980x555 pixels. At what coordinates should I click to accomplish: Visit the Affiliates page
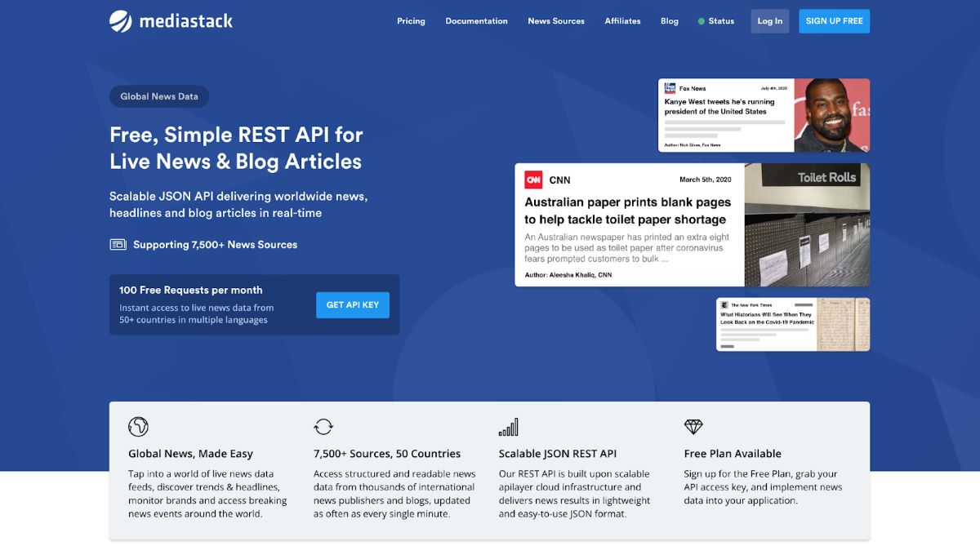[622, 21]
